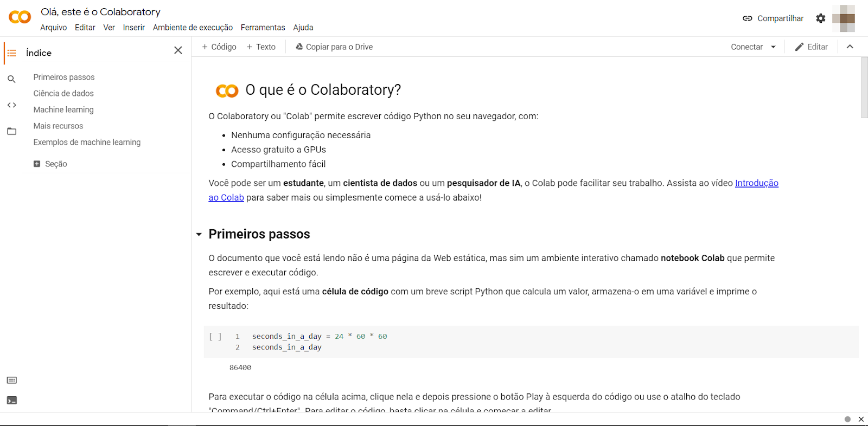
Task: Click the bullet Compartilhamento fácil
Action: coord(278,164)
